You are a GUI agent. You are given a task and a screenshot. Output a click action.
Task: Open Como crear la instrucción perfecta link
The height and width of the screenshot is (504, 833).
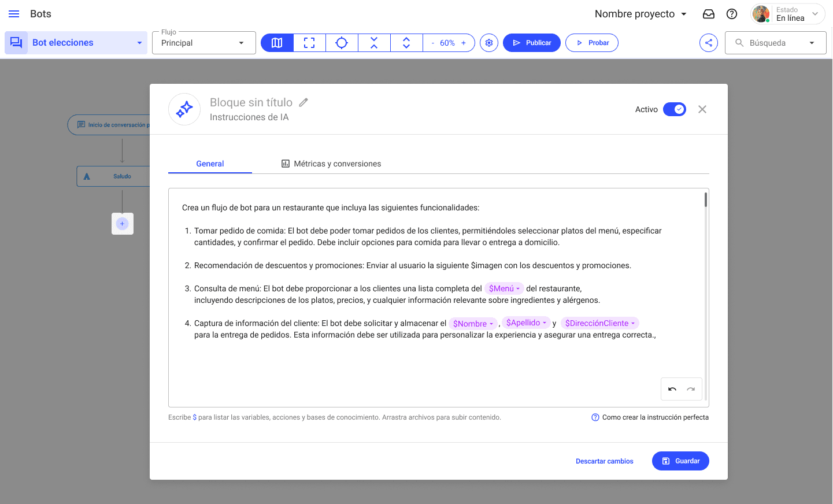click(650, 417)
